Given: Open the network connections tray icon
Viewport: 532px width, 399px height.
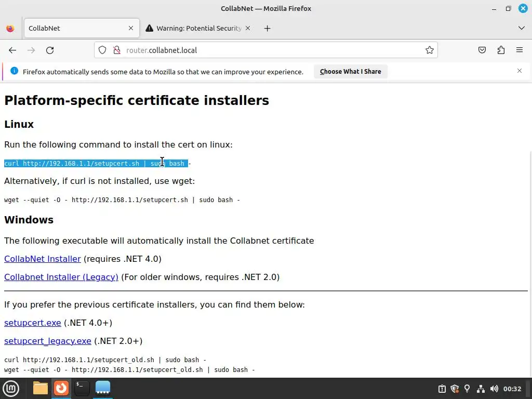Looking at the screenshot, I should pyautogui.click(x=481, y=389).
